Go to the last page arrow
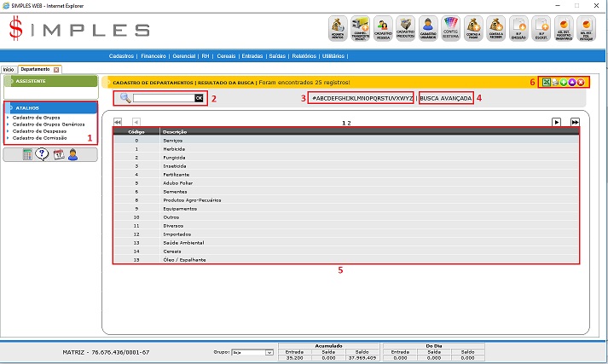The height and width of the screenshot is (364, 608). tap(576, 123)
